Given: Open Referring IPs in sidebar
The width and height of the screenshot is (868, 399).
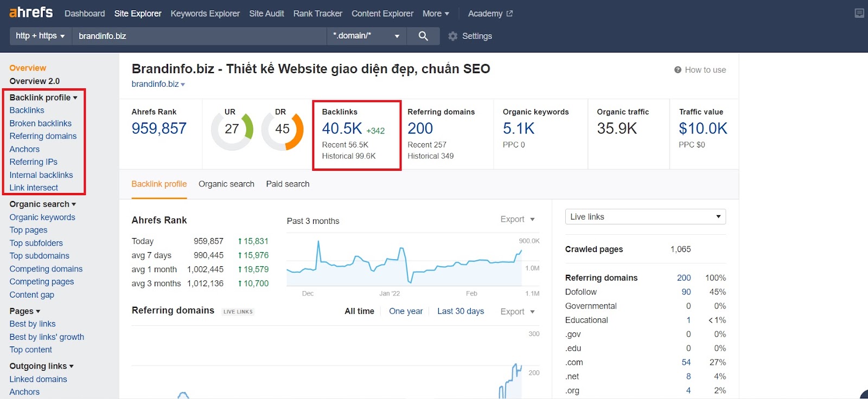Looking at the screenshot, I should pos(33,162).
